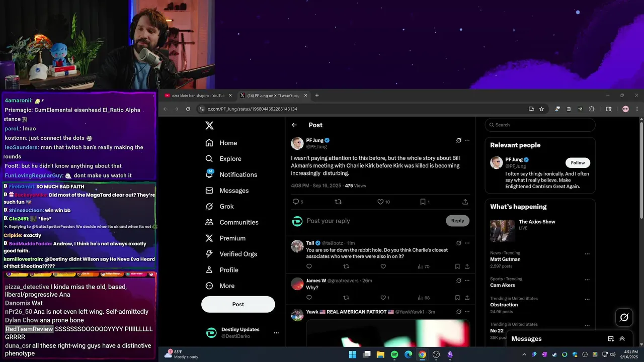
Task: Reload the page in Chrome
Action: 188,109
